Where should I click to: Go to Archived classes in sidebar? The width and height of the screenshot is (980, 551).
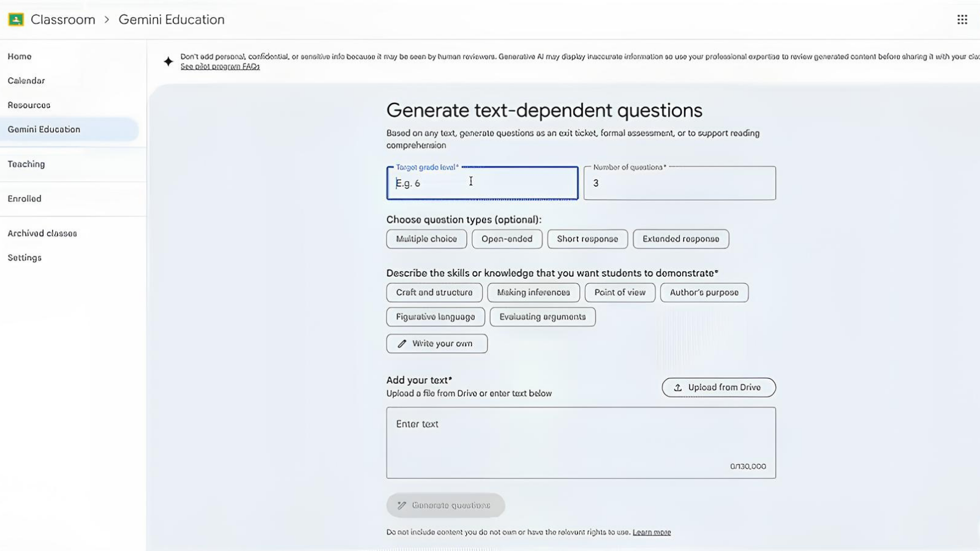(42, 233)
